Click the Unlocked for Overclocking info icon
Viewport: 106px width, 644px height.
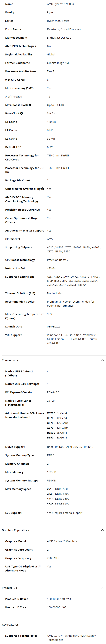[x=43, y=189]
